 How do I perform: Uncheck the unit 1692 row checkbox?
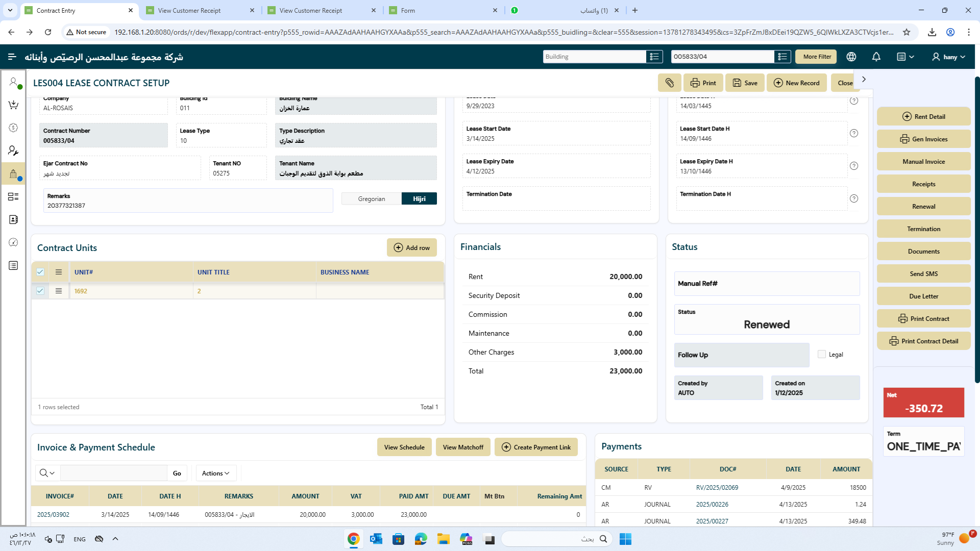40,291
